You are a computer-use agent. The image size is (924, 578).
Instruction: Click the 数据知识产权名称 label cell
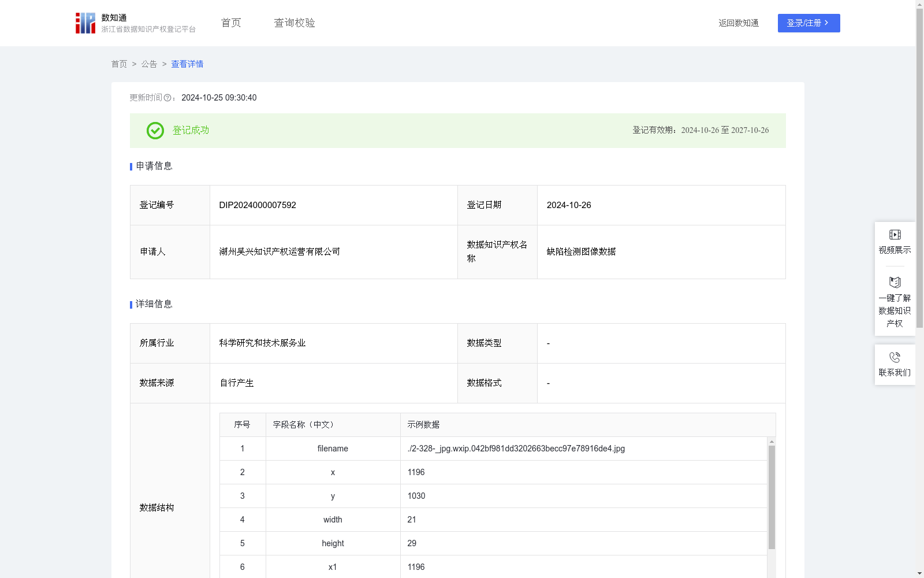click(x=497, y=252)
